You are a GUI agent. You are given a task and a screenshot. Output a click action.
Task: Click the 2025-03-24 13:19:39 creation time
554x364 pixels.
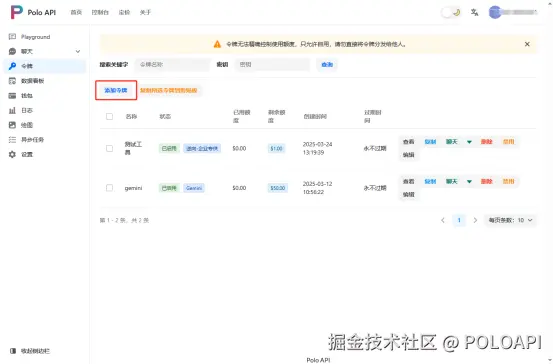317,148
